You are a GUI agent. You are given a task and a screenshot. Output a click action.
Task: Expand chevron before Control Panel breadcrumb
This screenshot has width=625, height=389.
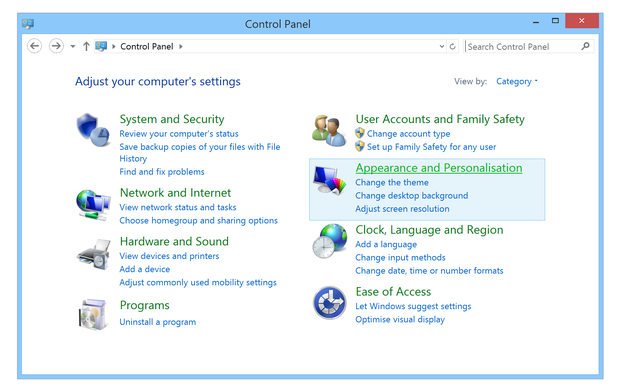[x=114, y=46]
